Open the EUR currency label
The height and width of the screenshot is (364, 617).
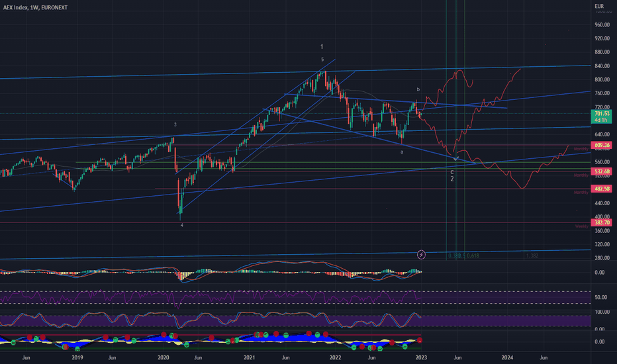(x=599, y=6)
